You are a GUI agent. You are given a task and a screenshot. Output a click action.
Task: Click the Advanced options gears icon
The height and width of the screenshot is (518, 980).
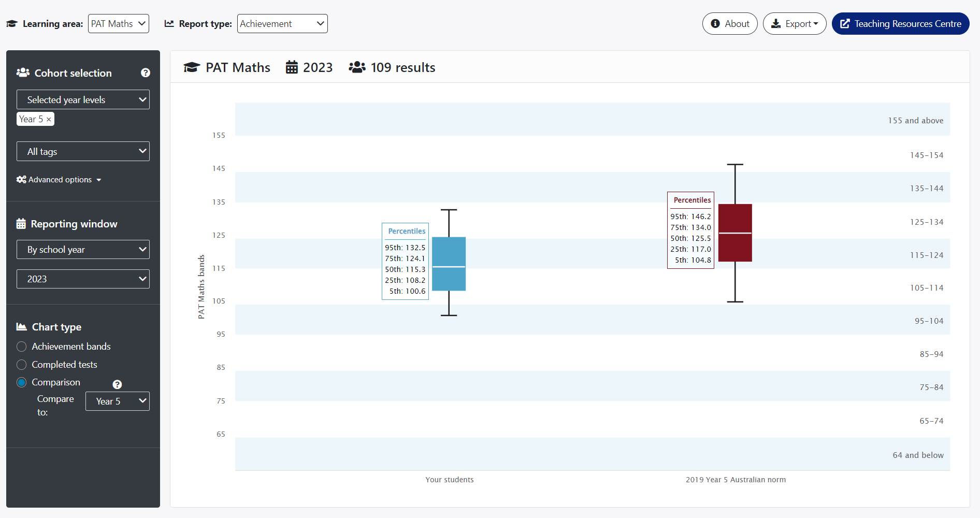pos(21,180)
